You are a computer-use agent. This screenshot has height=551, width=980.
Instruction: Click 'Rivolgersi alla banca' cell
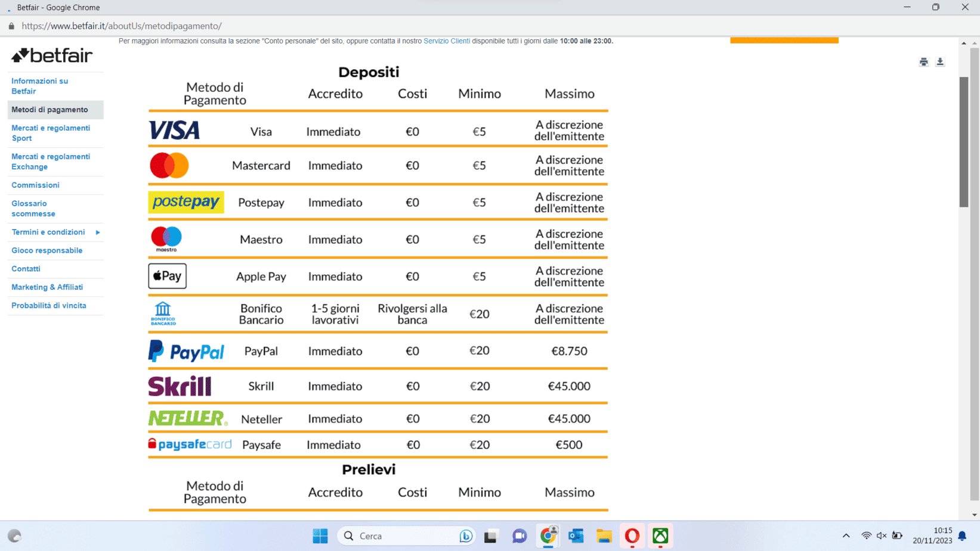pyautogui.click(x=412, y=314)
